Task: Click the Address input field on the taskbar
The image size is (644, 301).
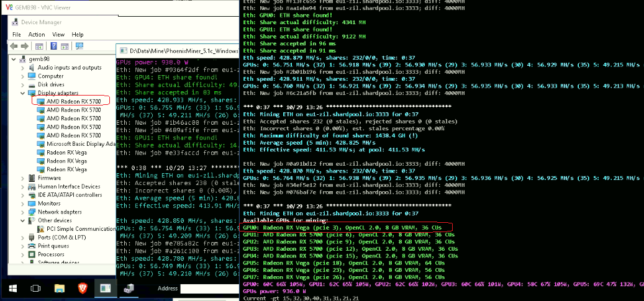Action: click(209, 289)
